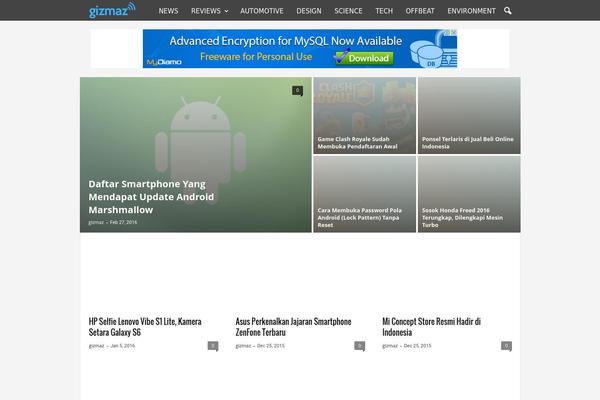Open the Clash Royale article thumbnail
The height and width of the screenshot is (400, 600).
(x=365, y=115)
